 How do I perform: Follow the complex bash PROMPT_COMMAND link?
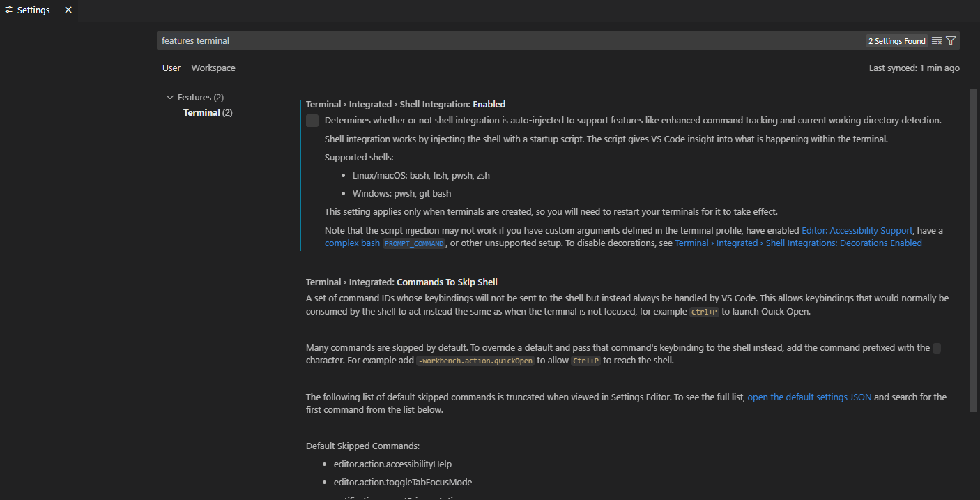coord(385,243)
